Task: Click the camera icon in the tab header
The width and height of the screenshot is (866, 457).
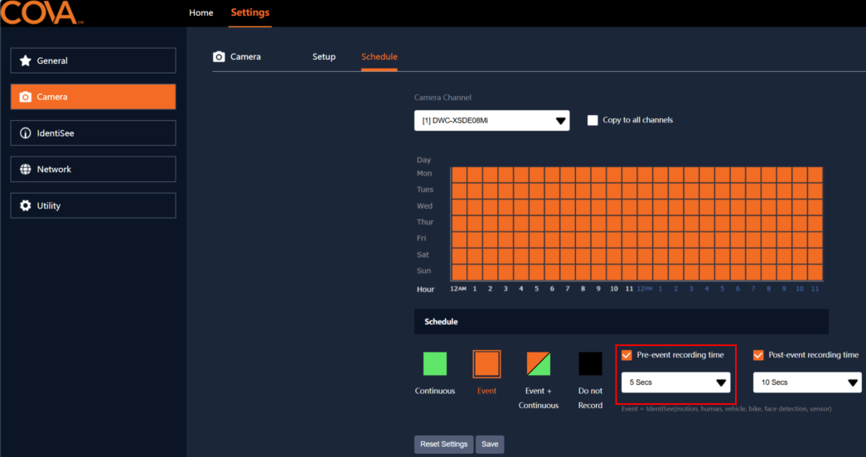Action: pyautogui.click(x=219, y=56)
